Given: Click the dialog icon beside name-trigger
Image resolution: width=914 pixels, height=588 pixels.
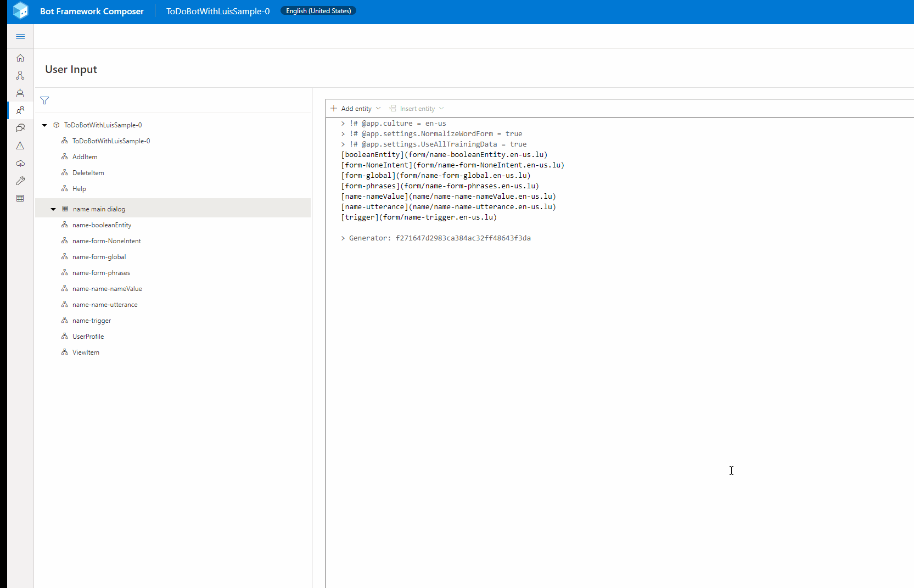Looking at the screenshot, I should 64,320.
